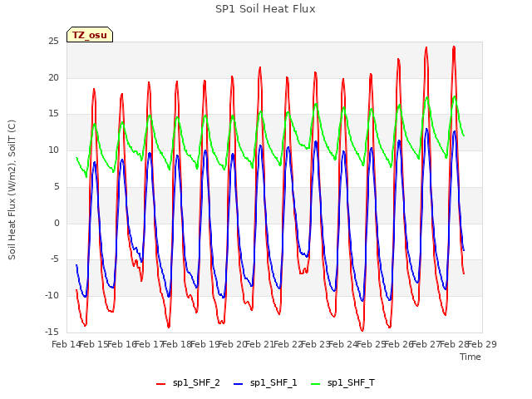Click the TZ_osu annotation tag
The height and width of the screenshot is (399, 532).
90,35
